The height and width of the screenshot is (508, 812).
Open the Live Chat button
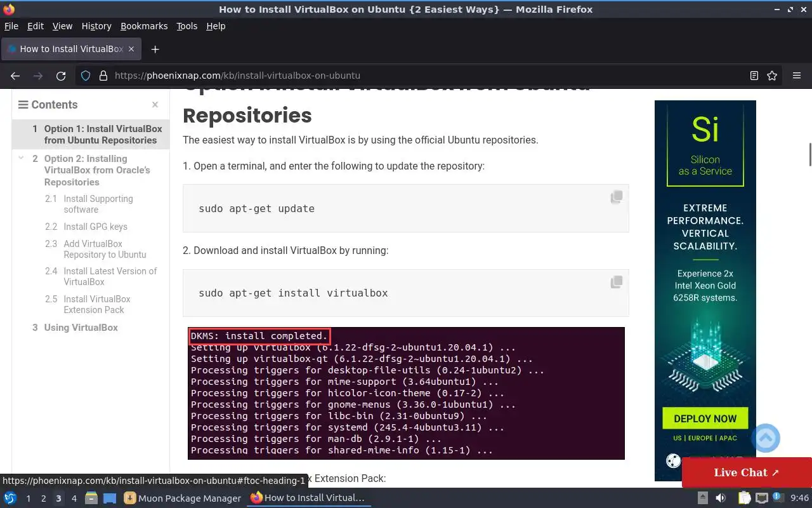coord(747,472)
